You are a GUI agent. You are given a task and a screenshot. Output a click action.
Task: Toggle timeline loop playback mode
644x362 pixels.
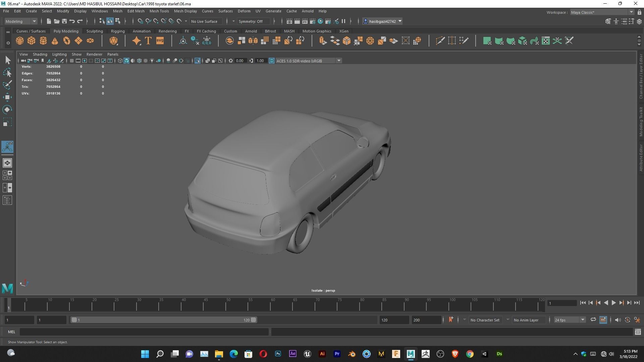coord(593,320)
